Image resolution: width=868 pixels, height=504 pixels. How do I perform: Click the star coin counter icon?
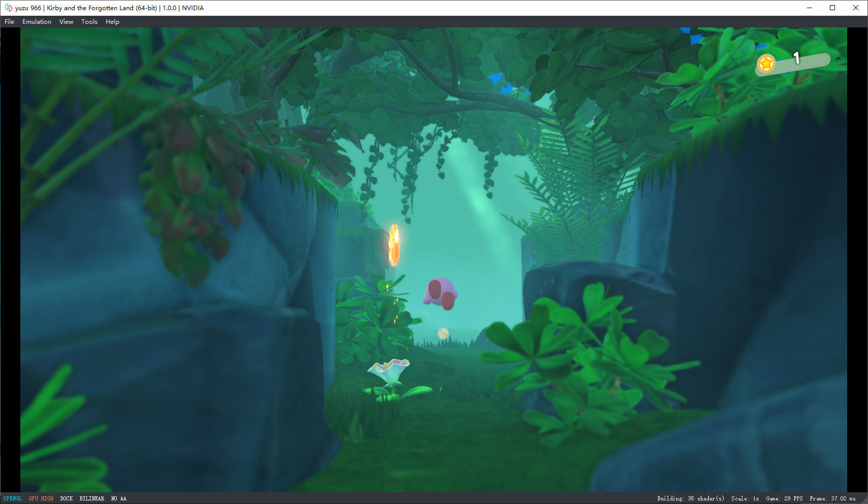click(x=766, y=64)
